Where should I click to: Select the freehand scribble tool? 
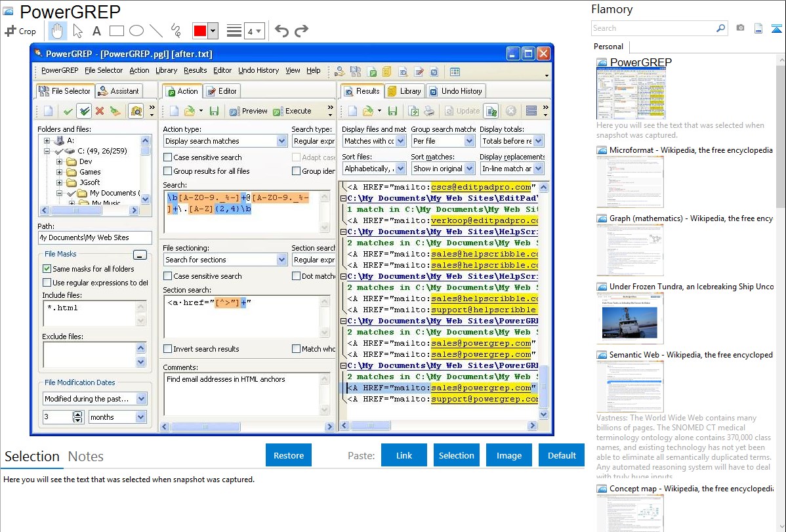coord(176,31)
